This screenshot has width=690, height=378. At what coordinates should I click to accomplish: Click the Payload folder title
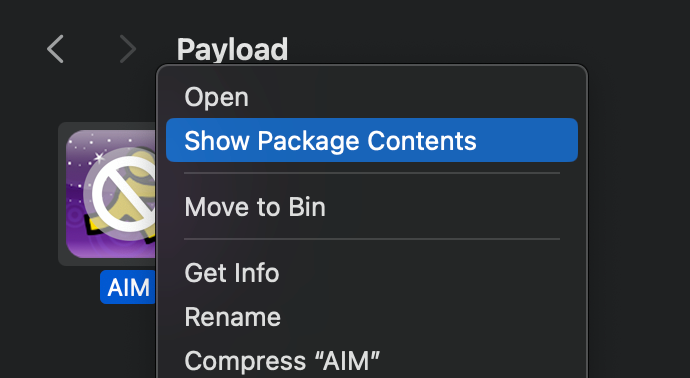point(232,49)
